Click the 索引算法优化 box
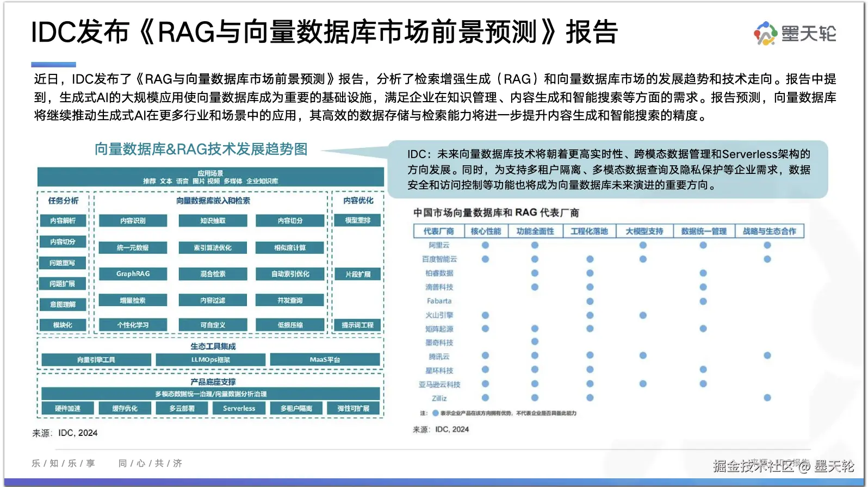The width and height of the screenshot is (868, 487). pyautogui.click(x=213, y=248)
